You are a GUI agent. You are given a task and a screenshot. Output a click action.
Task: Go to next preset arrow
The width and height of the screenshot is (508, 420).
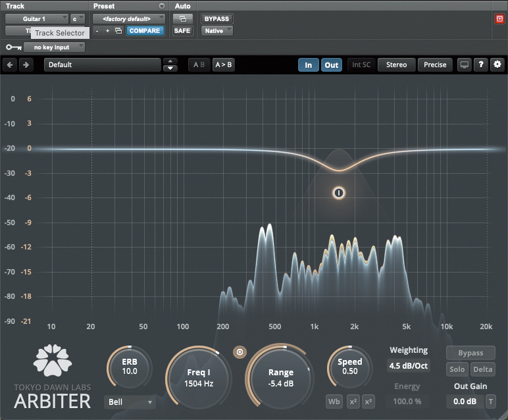(26, 65)
